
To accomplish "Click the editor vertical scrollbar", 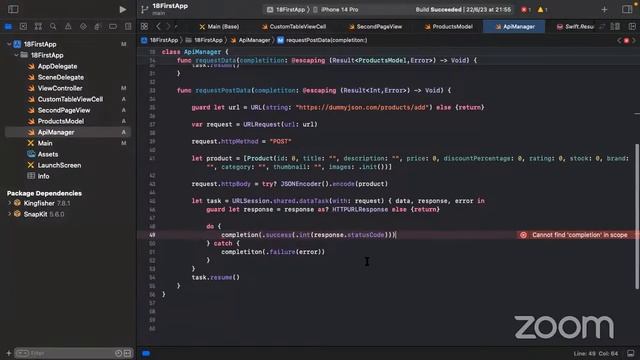I will pos(637,216).
